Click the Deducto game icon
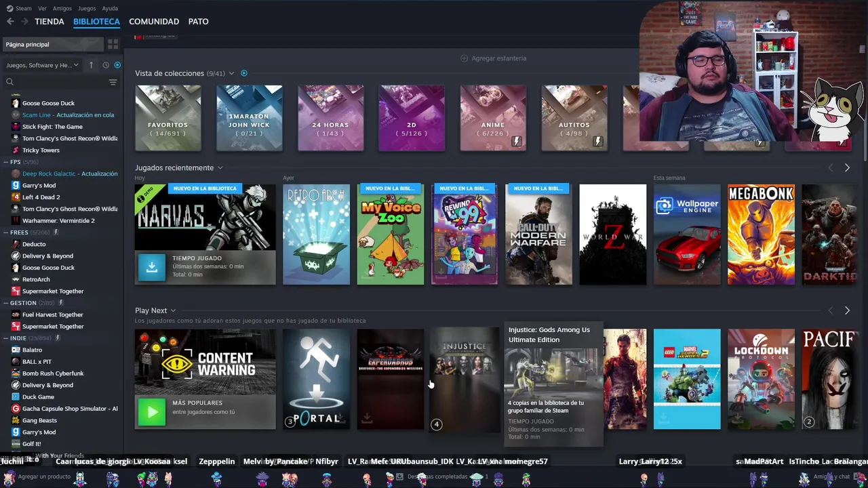Viewport: 868px width, 488px height. click(x=16, y=244)
